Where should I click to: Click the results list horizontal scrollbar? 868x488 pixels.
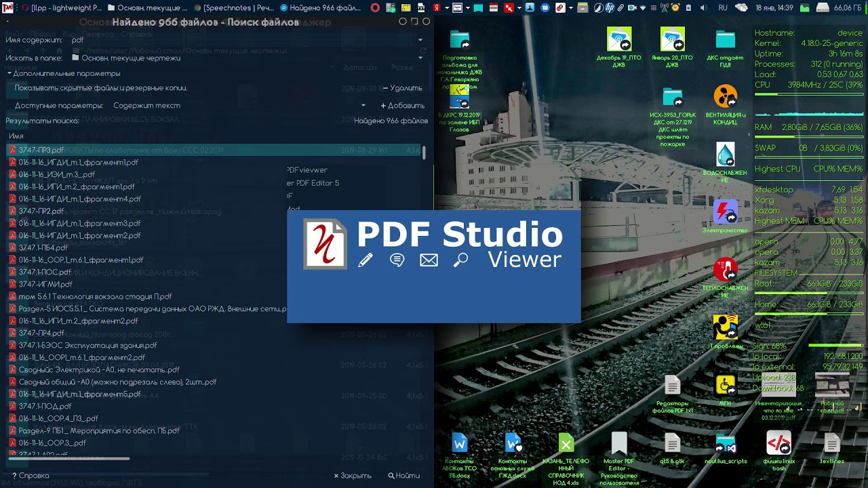(68, 458)
